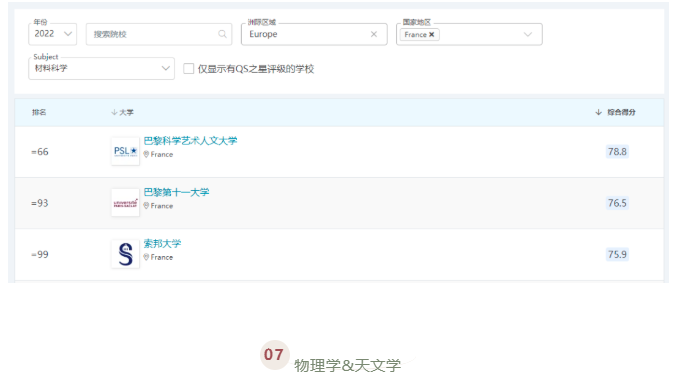The image size is (683, 376).
Task: Expand the country/region dropdown arrow
Action: pyautogui.click(x=527, y=34)
